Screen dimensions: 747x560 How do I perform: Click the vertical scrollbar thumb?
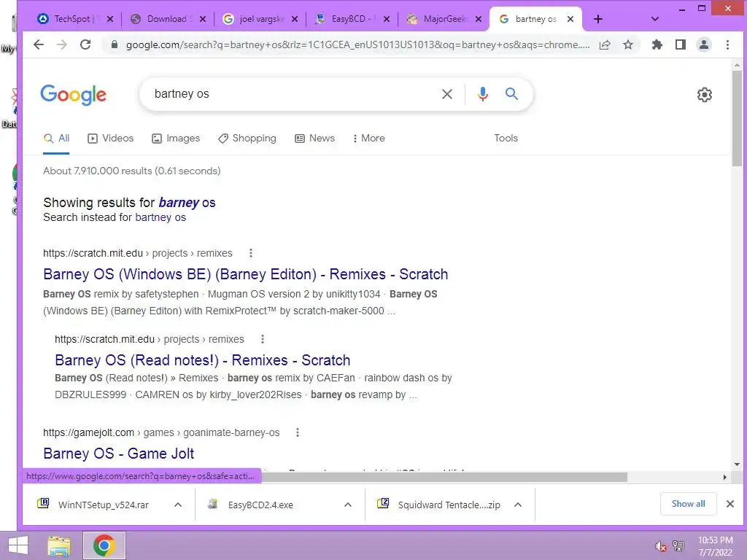tap(737, 117)
